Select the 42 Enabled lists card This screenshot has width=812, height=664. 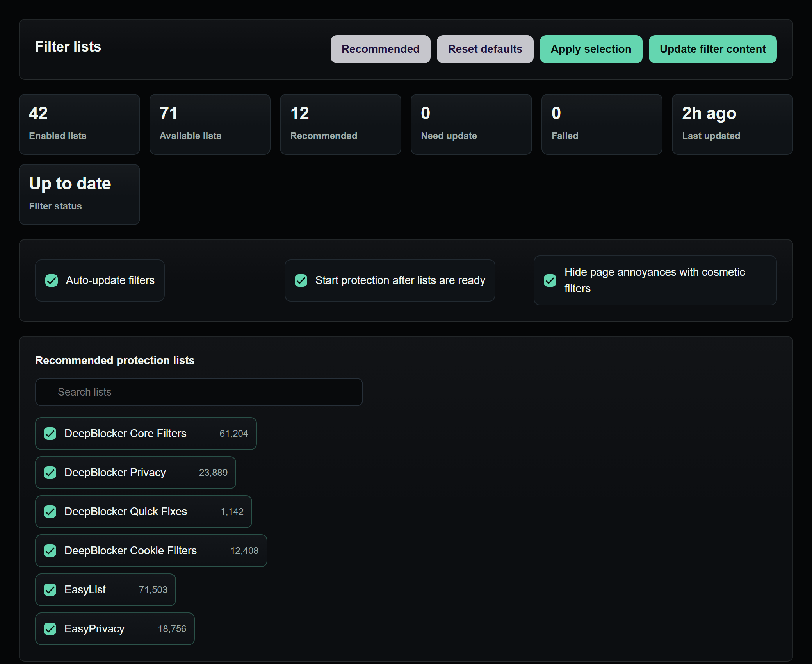click(79, 124)
